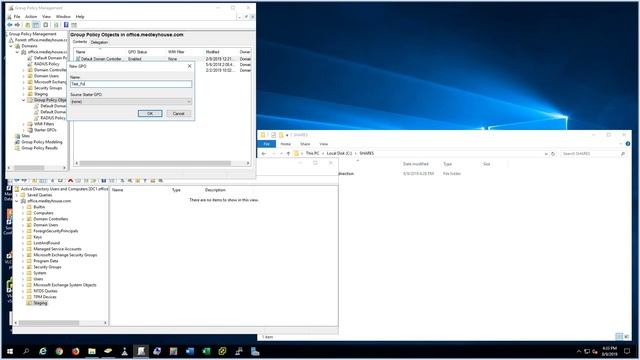The height and width of the screenshot is (360, 640).
Task: Select Managed Service Accounts in AD tree
Action: (57, 249)
